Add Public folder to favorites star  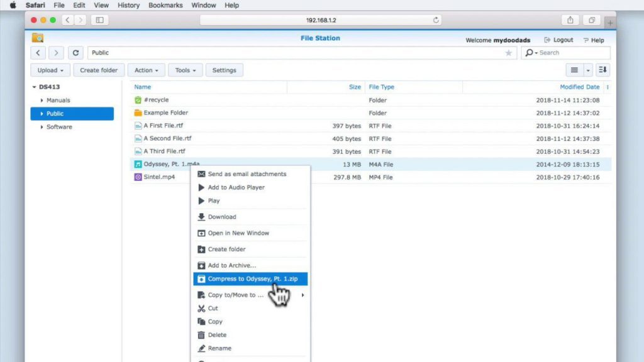(508, 53)
